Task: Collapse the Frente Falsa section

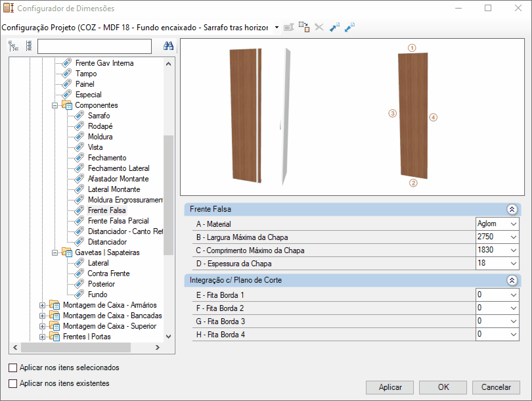Action: pos(512,209)
